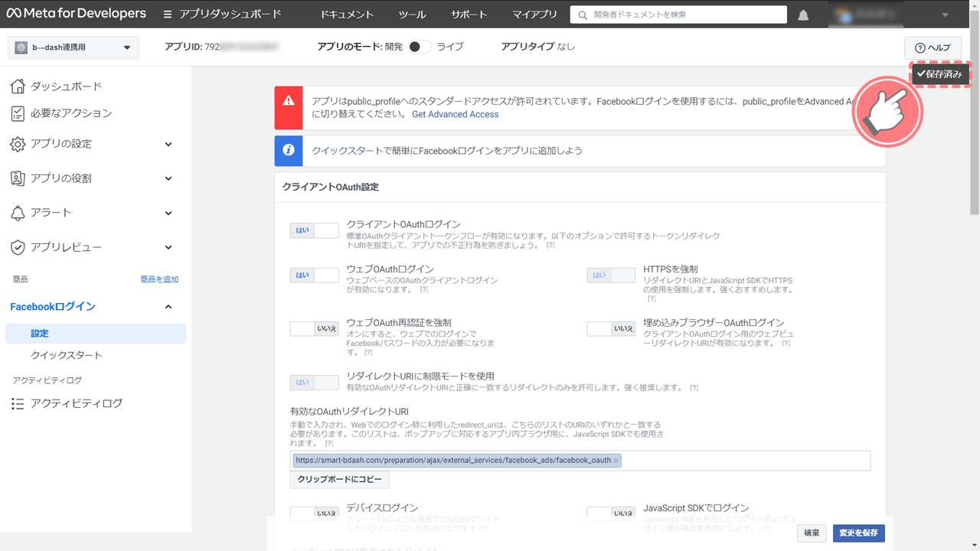Toggle the app mode 開発/ライブ switch

(x=419, y=47)
